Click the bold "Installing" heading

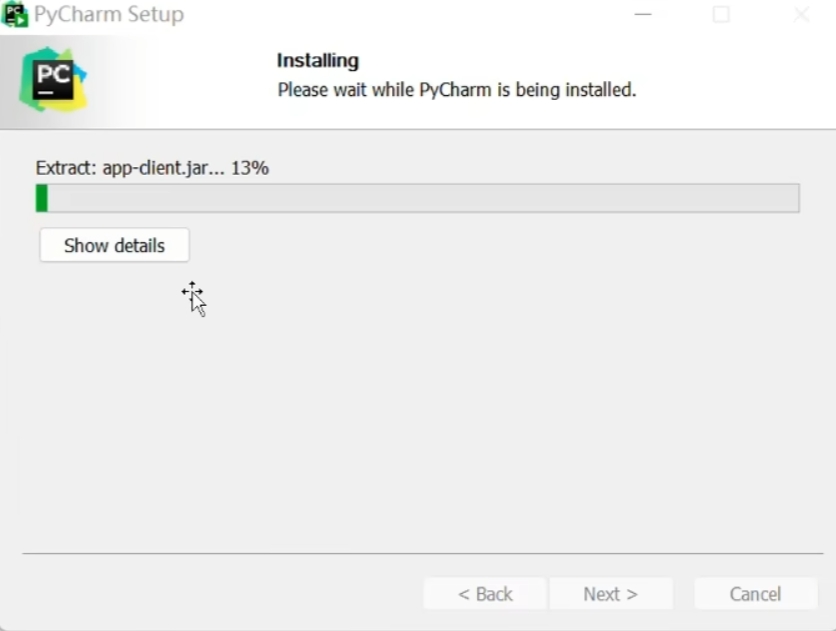(x=317, y=61)
